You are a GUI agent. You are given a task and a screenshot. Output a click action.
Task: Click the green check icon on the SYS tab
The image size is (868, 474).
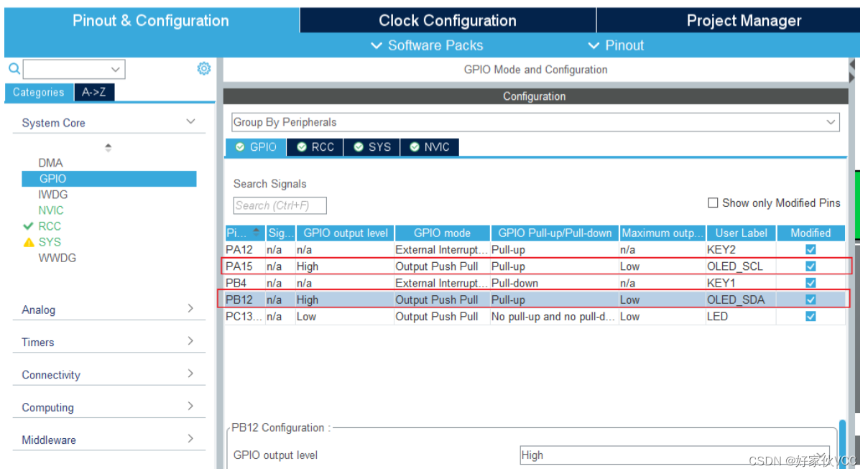coord(359,147)
